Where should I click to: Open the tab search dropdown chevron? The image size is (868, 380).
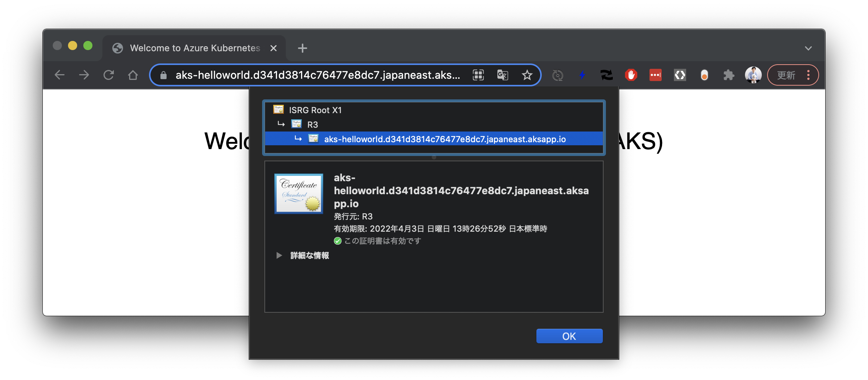pos(808,48)
